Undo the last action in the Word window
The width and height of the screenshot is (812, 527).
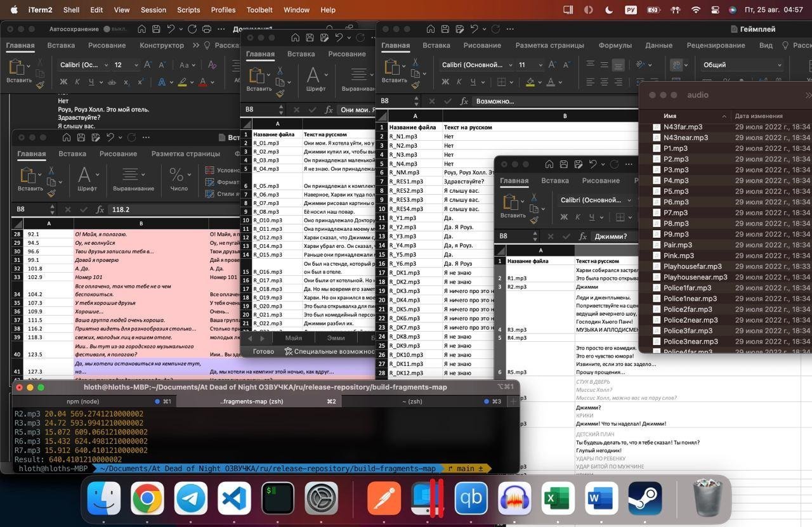(x=171, y=29)
